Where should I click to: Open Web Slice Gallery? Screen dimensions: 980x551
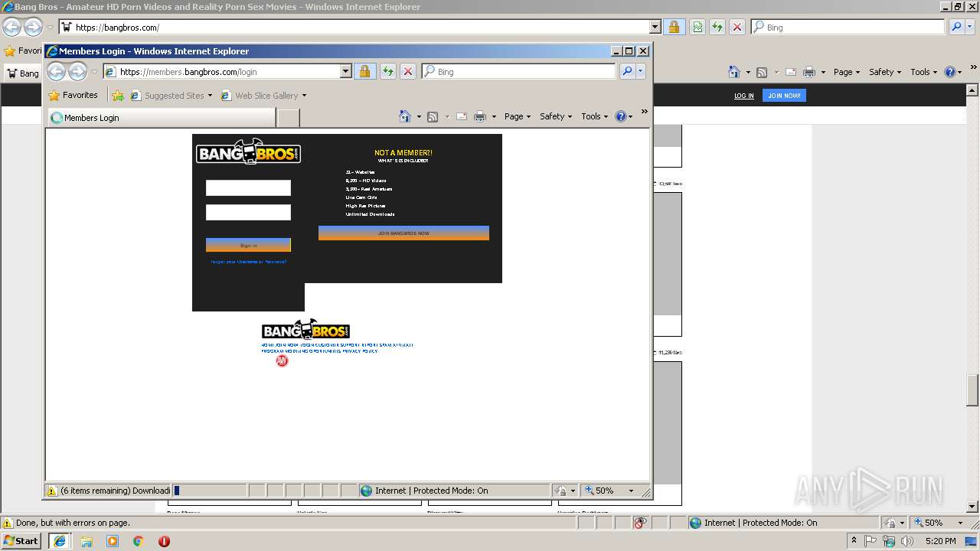[x=263, y=96]
